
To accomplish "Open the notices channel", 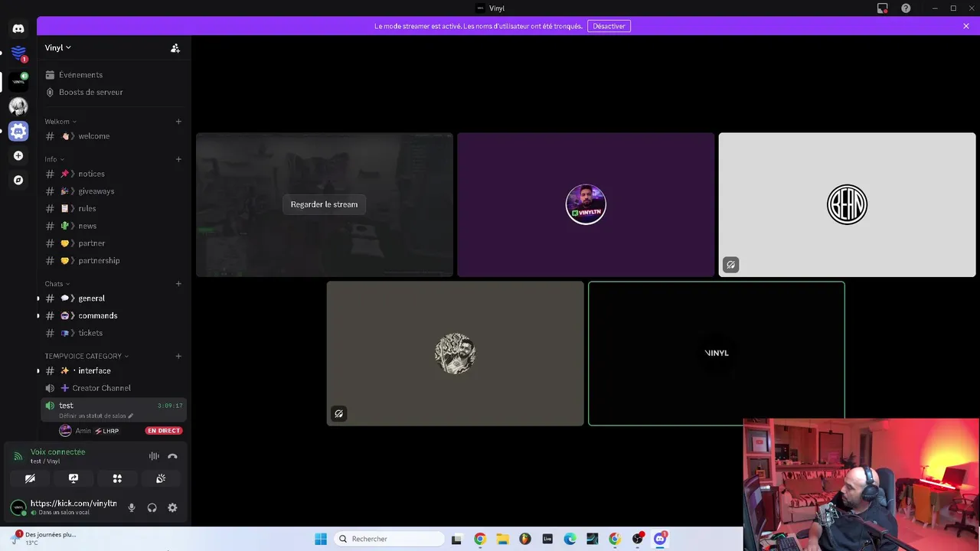I will pos(113,174).
